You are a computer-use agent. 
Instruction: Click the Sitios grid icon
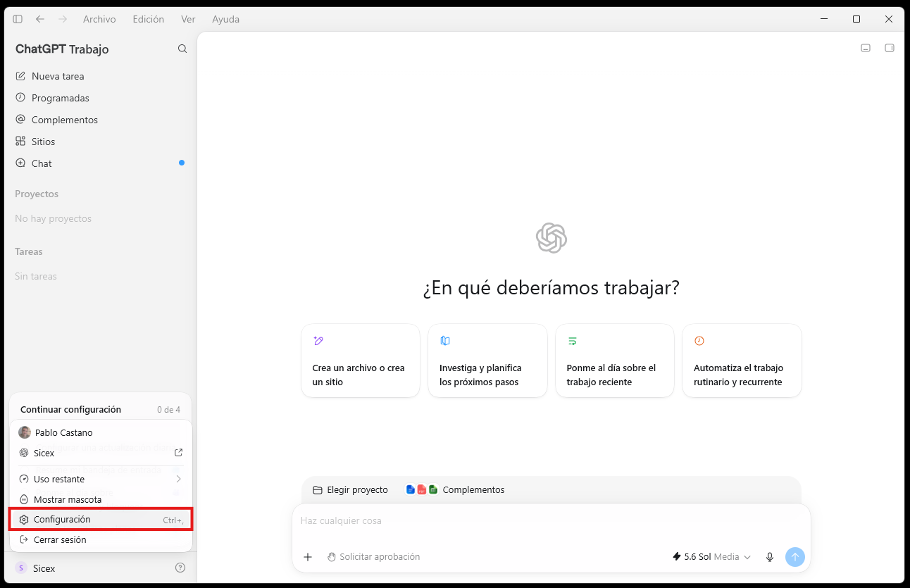click(x=20, y=142)
